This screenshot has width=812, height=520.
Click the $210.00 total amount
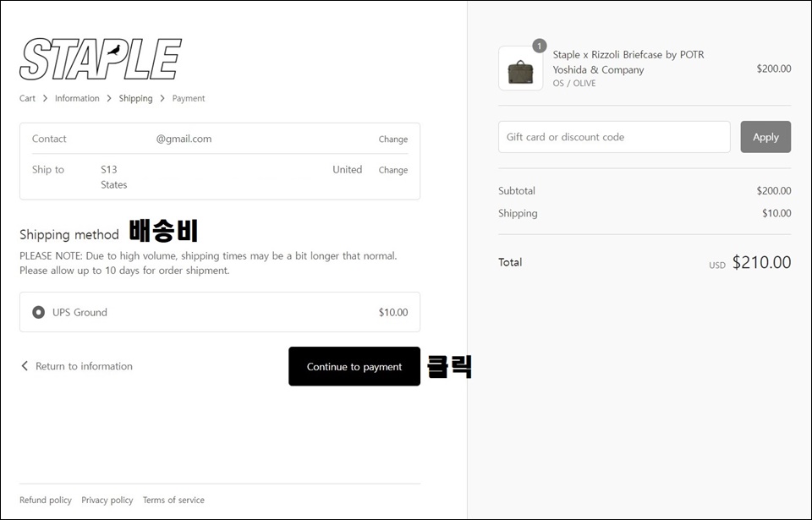(x=761, y=263)
